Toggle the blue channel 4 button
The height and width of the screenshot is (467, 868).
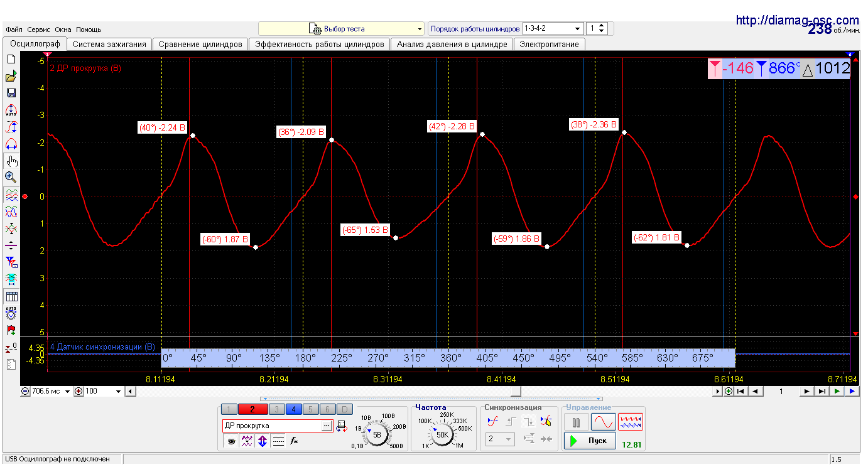(x=293, y=409)
